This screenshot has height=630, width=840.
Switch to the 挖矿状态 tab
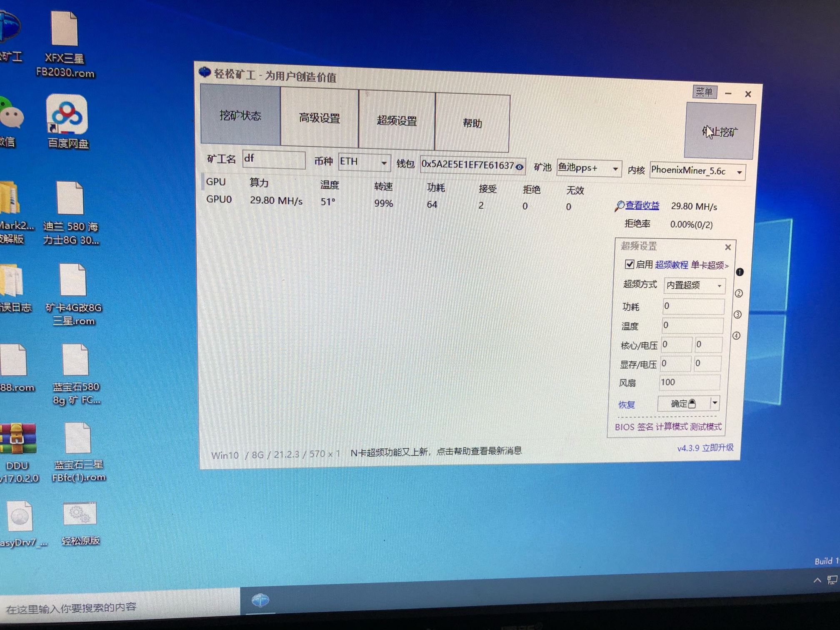pos(240,115)
